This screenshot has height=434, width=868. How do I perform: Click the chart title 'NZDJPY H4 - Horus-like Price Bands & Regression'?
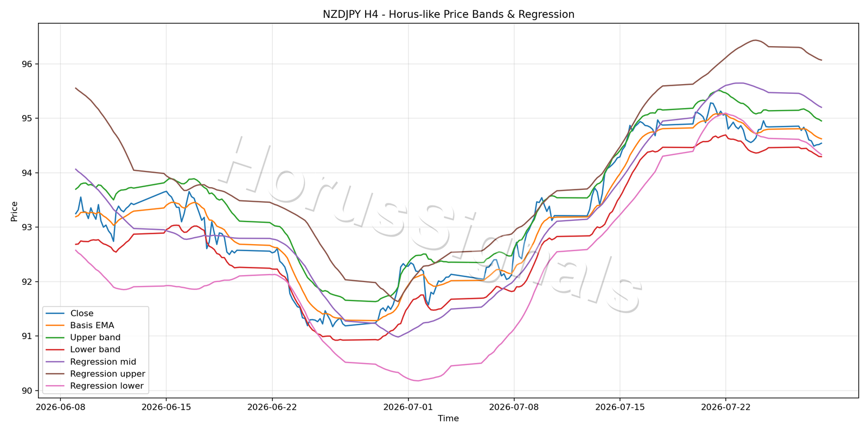(x=448, y=15)
